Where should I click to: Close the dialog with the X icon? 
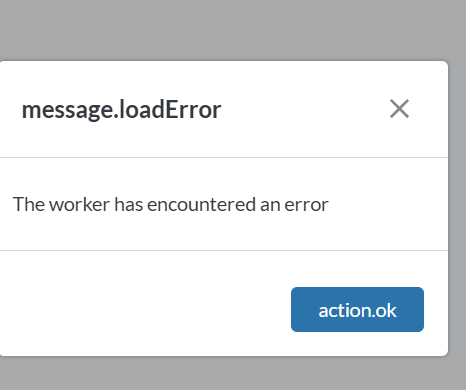(399, 109)
